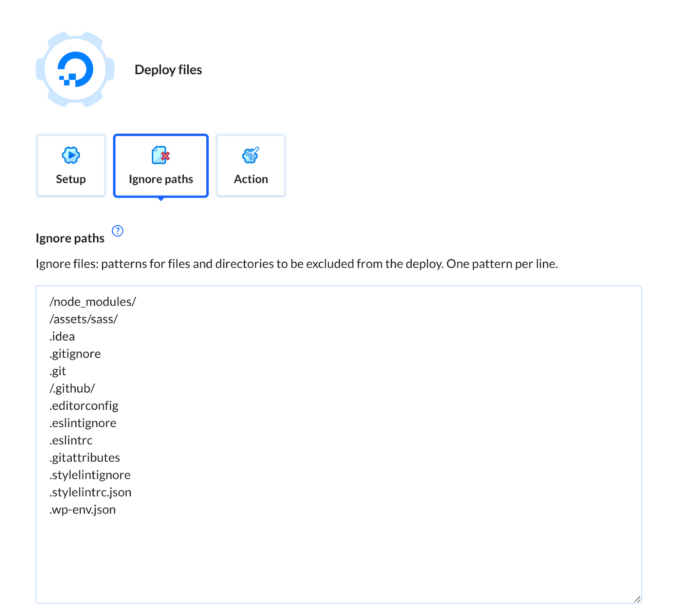Select the Ignore paths tab label
The width and height of the screenshot is (675, 616).
pos(161,179)
